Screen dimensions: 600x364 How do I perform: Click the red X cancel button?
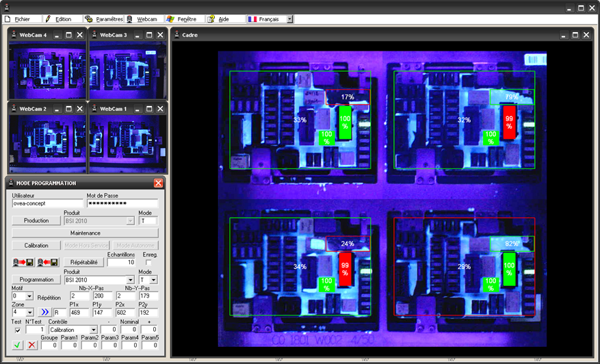pos(31,345)
